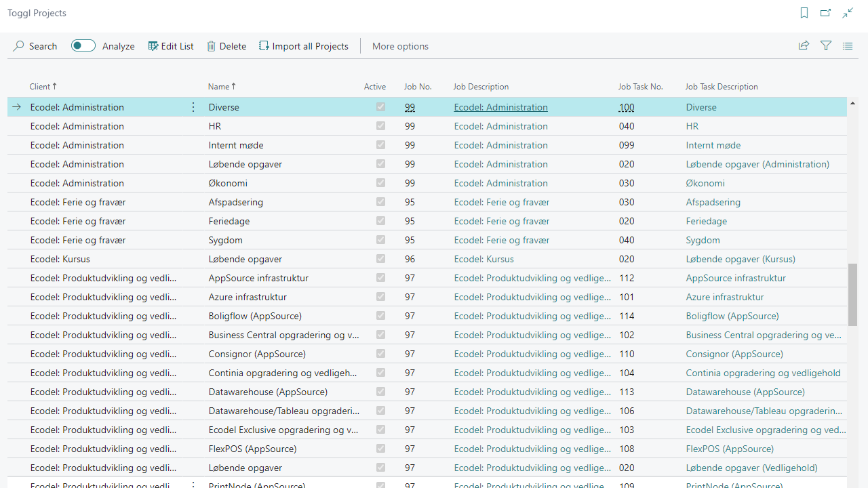This screenshot has width=868, height=488.
Task: Click the Continia opgradering og vedligehold task description
Action: pos(763,373)
